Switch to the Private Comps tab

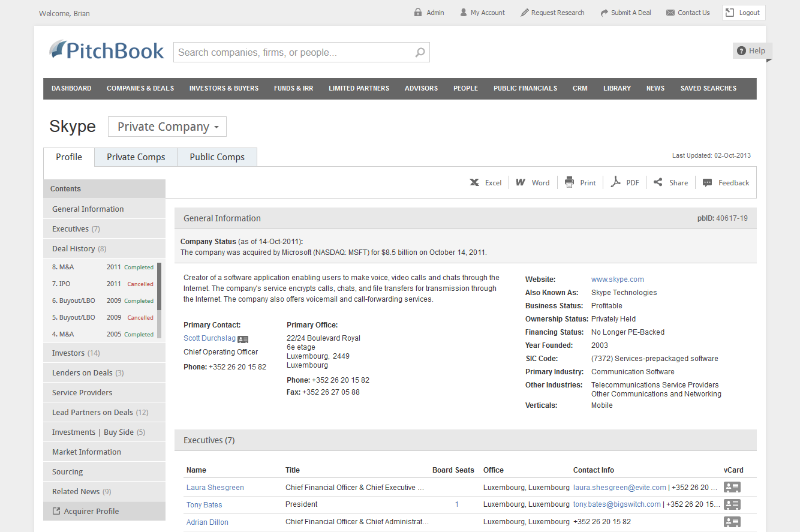point(136,157)
